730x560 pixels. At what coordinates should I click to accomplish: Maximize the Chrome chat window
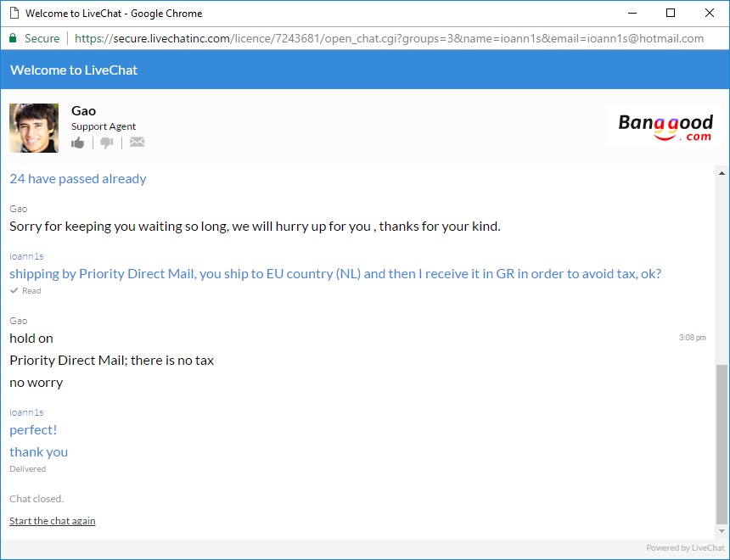(671, 14)
